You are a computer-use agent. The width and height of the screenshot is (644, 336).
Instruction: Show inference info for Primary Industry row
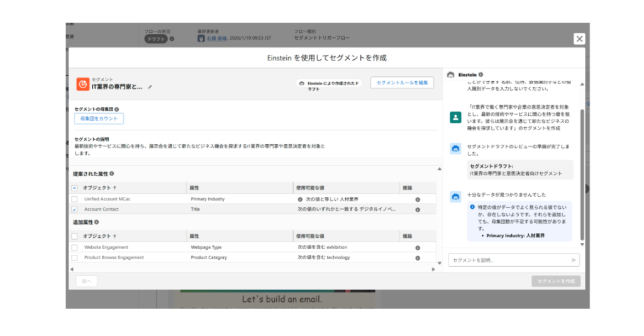tap(418, 199)
